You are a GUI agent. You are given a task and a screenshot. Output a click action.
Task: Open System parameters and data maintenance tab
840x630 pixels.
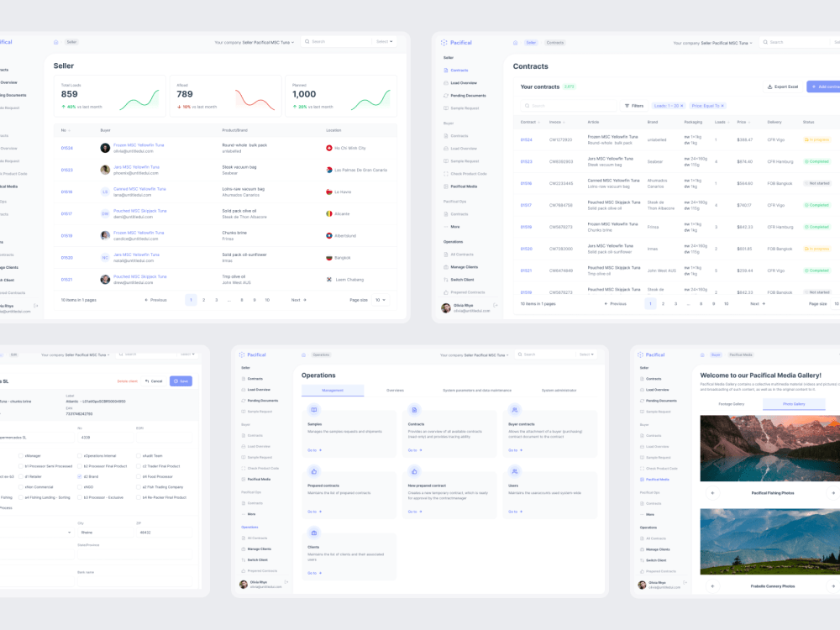coord(477,391)
